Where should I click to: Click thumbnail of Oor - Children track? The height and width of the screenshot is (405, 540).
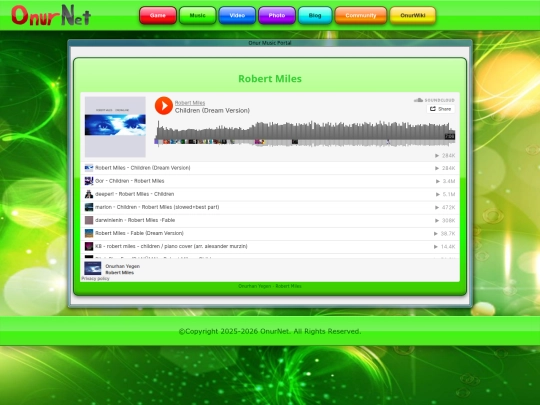(89, 181)
